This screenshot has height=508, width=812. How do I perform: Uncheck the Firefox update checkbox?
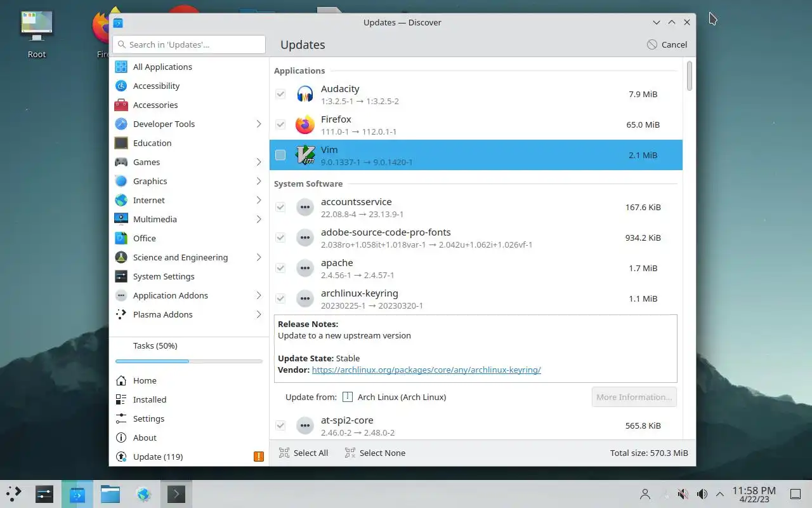click(280, 124)
